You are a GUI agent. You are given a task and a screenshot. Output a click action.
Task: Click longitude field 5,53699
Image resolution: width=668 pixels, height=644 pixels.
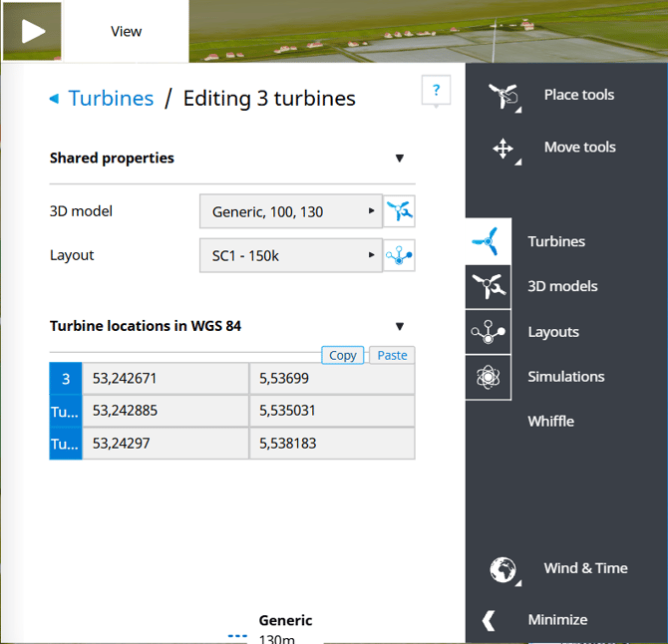[x=332, y=379]
